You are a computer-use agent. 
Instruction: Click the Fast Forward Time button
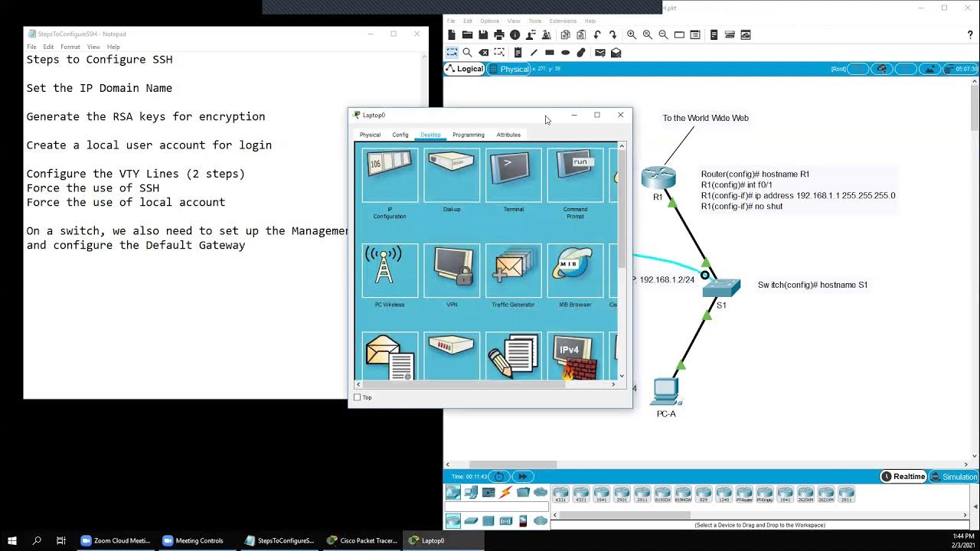coord(523,477)
